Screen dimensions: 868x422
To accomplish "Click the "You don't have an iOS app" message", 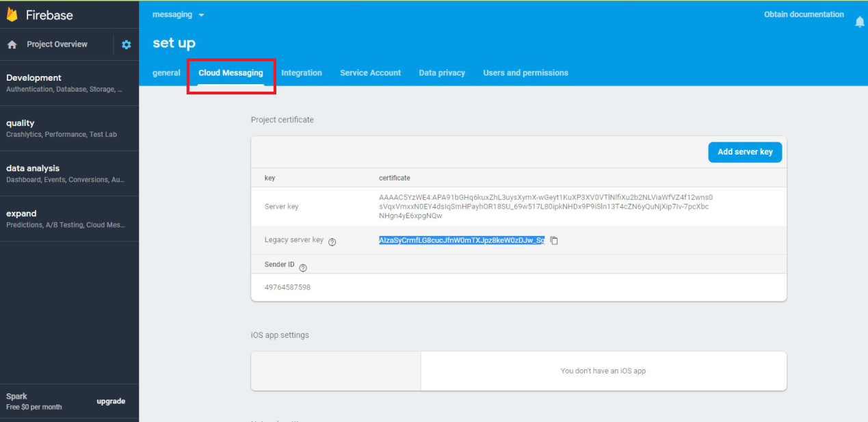I will pyautogui.click(x=603, y=371).
